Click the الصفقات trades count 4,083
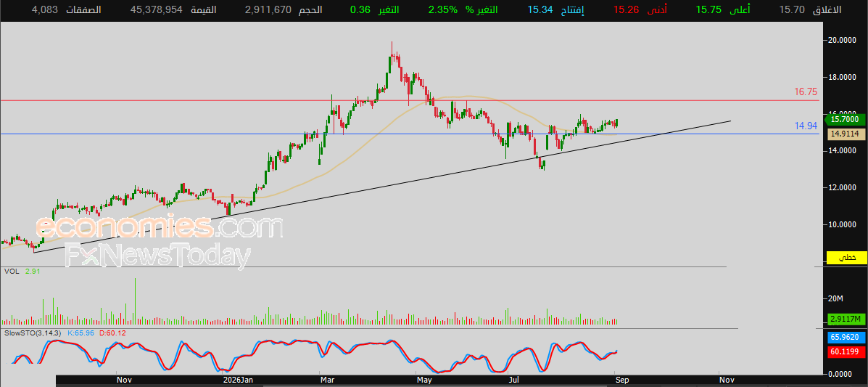 45,10
